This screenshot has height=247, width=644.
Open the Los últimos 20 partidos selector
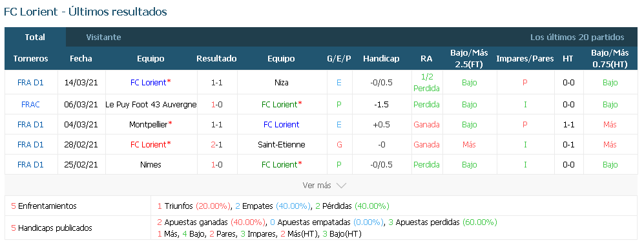coord(577,37)
